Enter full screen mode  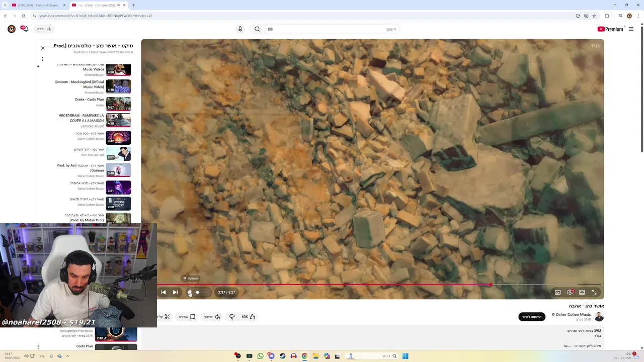(x=594, y=292)
